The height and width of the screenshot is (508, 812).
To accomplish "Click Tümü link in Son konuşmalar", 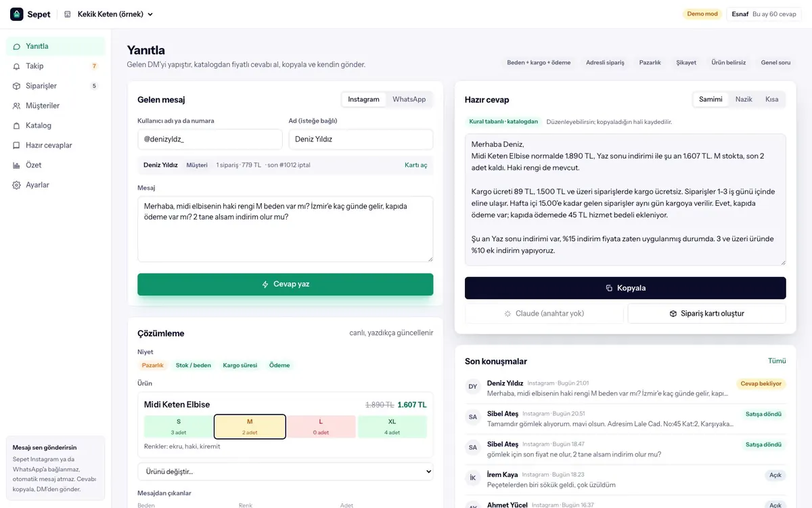I will click(x=777, y=361).
